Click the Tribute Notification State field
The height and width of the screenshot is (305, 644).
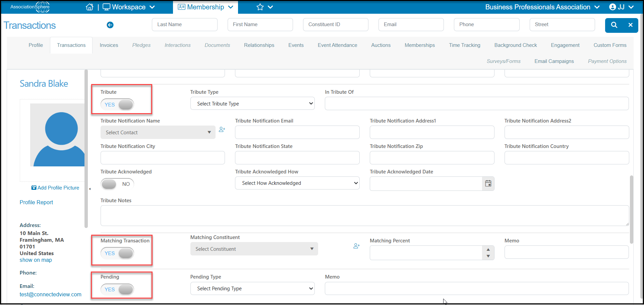[x=297, y=158]
